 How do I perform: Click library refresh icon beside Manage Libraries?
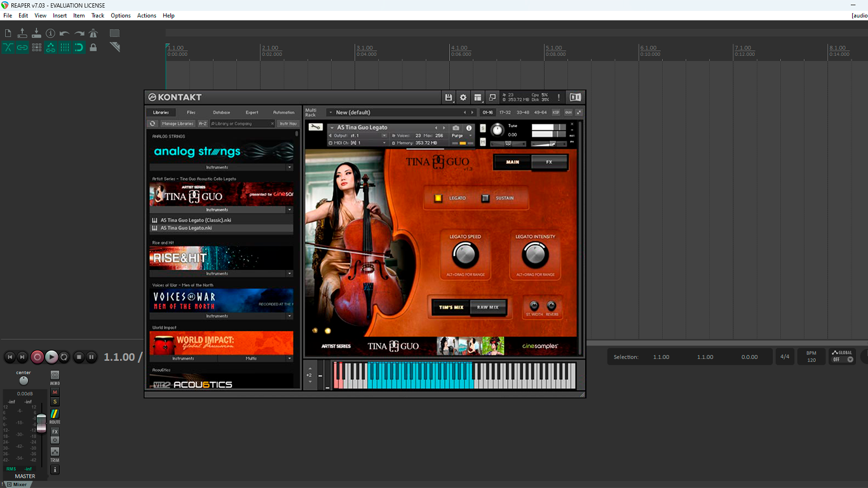click(x=153, y=123)
